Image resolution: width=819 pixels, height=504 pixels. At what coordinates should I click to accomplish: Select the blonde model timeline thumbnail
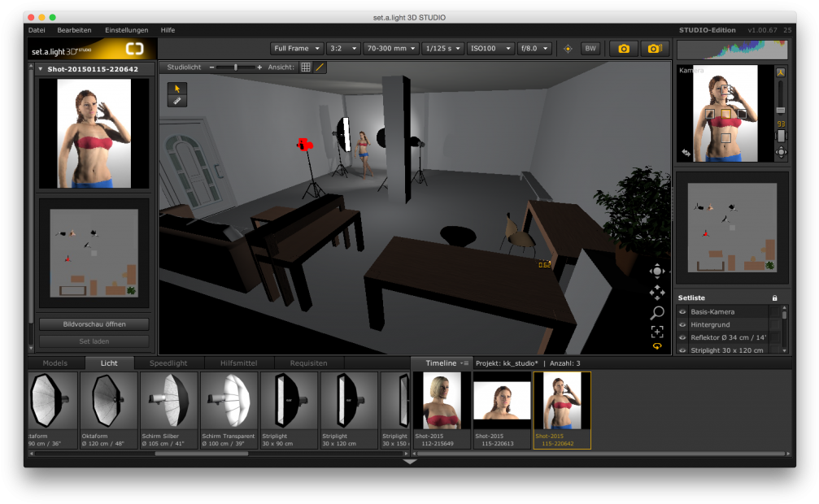tap(442, 402)
